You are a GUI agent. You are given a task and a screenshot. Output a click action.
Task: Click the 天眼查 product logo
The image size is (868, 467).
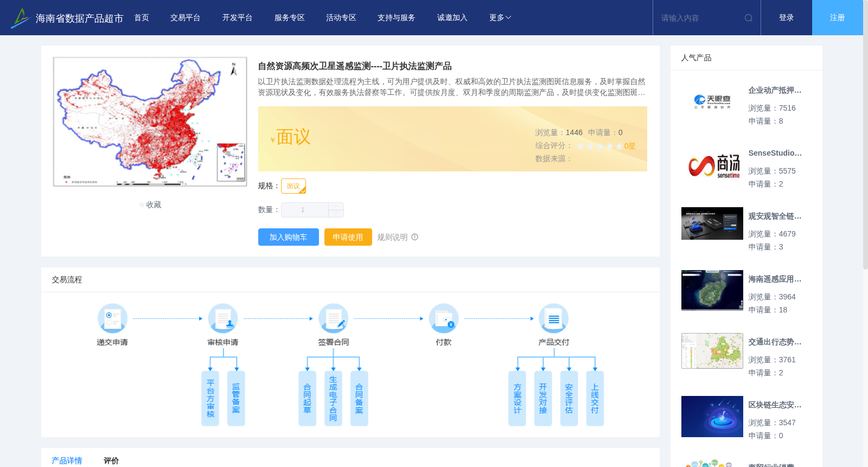click(x=712, y=102)
